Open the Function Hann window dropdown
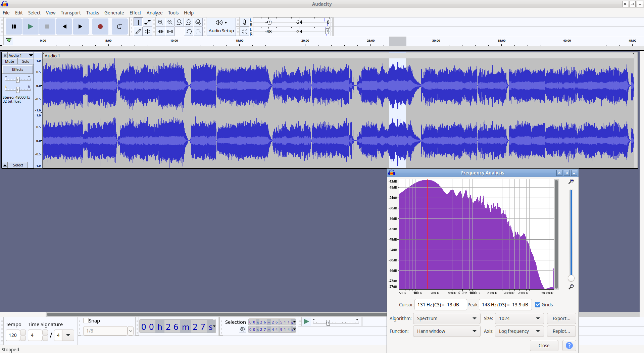The image size is (644, 353). 447,331
